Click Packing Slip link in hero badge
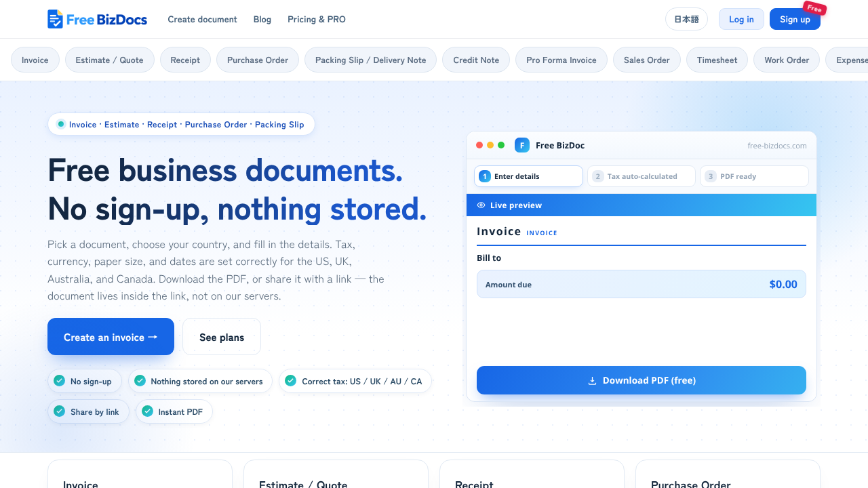The image size is (868, 488). click(x=279, y=125)
